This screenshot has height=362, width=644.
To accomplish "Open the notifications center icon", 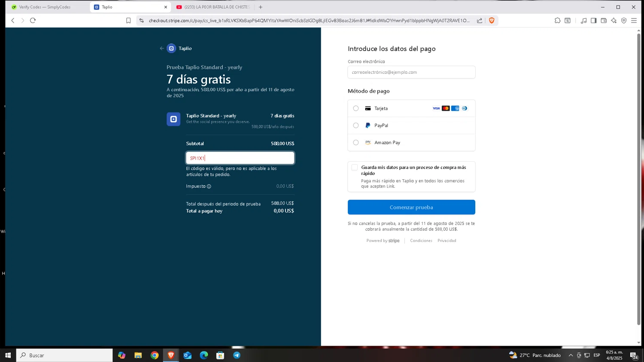I will click(634, 355).
